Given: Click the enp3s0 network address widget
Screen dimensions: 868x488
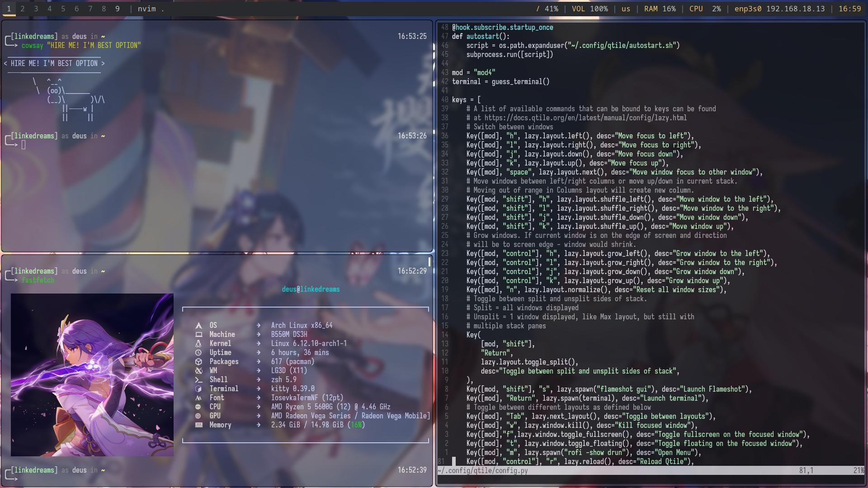Looking at the screenshot, I should (x=779, y=9).
